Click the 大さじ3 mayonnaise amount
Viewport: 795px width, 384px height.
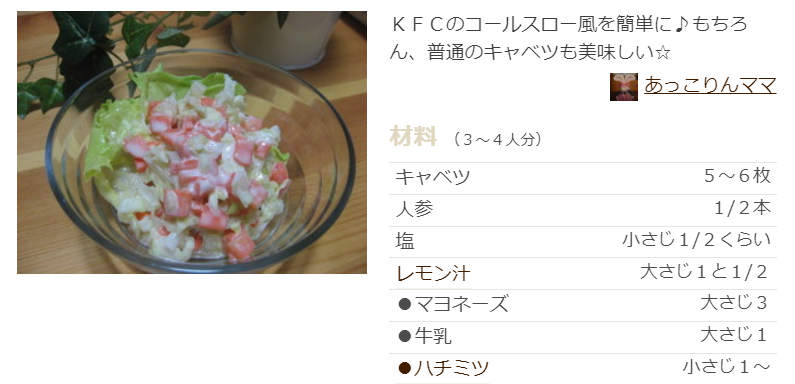pos(735,303)
